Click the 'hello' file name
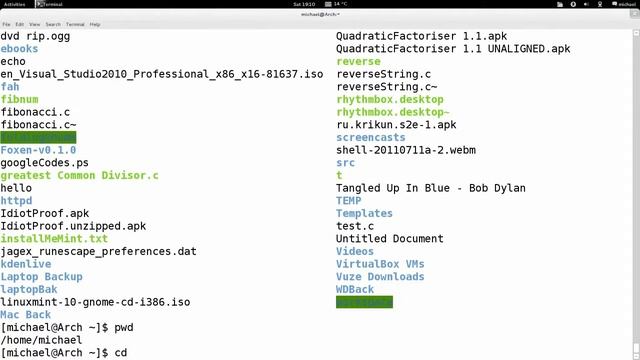Screen dimensions: 640x360 pyautogui.click(x=16, y=188)
